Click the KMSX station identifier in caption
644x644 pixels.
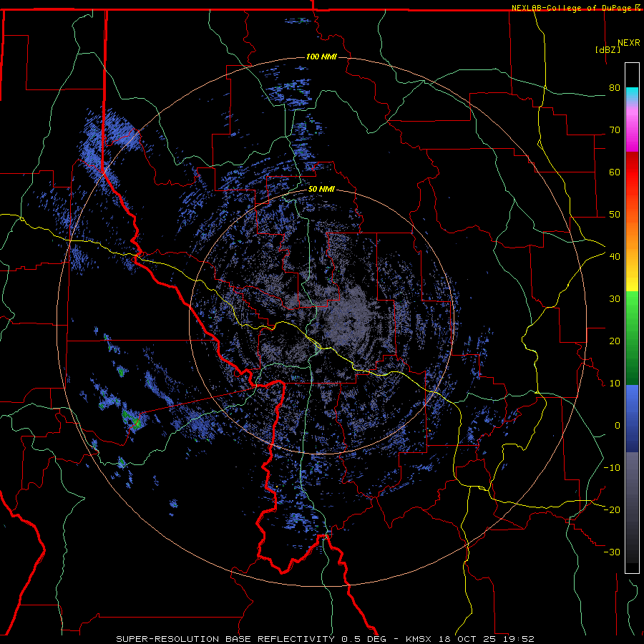click(x=419, y=639)
